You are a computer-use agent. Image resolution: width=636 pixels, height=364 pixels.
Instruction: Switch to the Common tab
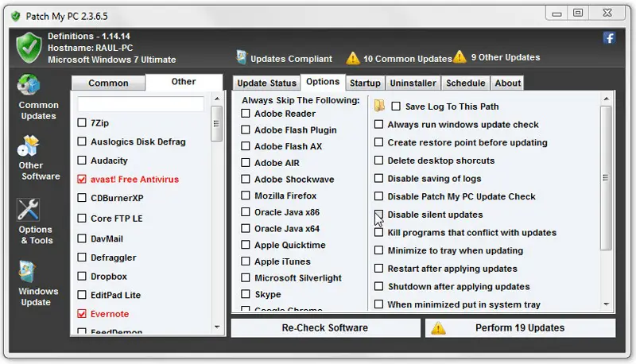pos(108,83)
